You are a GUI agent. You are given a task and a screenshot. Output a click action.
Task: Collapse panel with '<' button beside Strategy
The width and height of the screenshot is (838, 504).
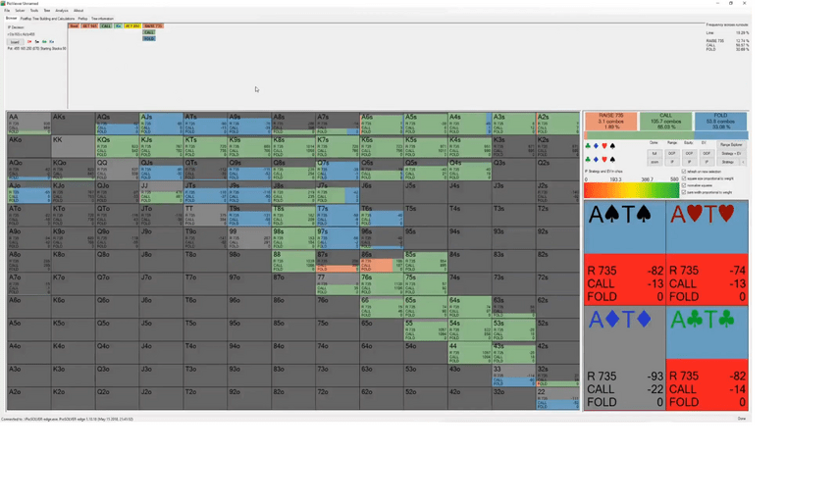coord(743,162)
